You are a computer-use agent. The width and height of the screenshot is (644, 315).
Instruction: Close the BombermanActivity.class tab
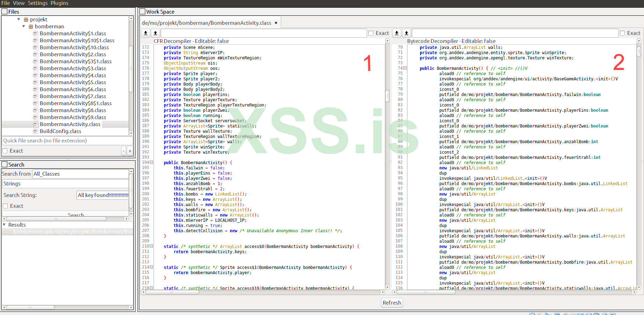click(x=276, y=23)
